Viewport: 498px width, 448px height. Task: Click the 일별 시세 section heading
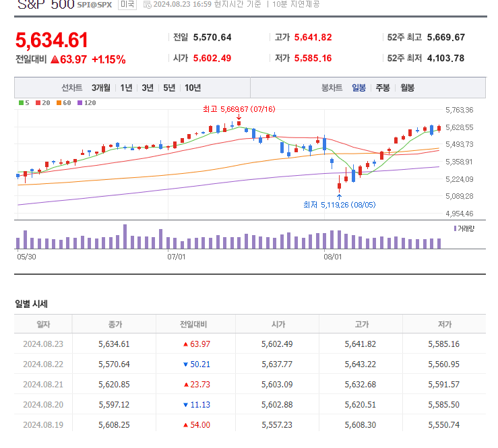tap(31, 304)
